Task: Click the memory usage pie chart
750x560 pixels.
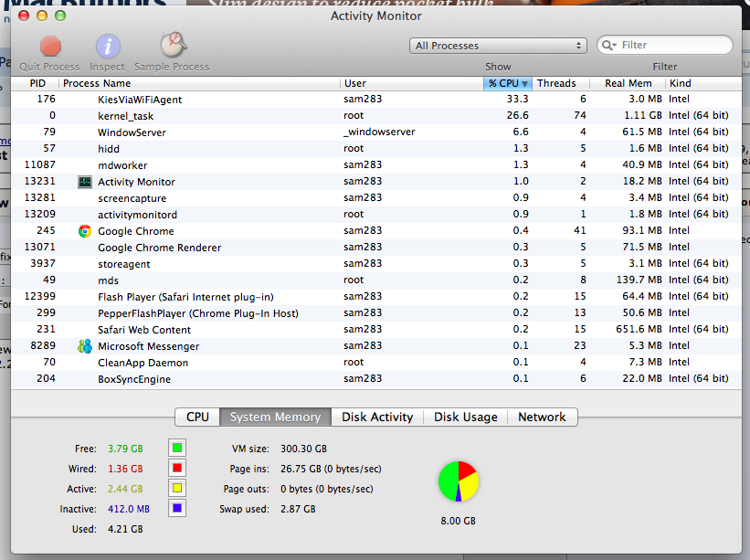Action: [459, 481]
